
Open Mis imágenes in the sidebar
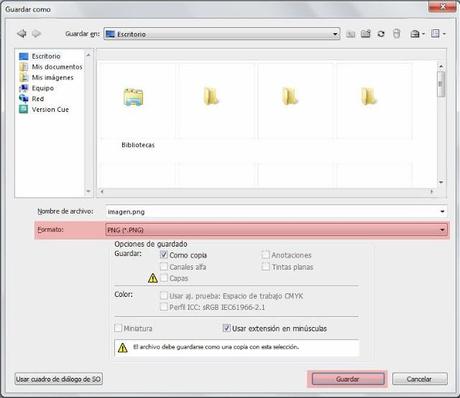pyautogui.click(x=52, y=77)
